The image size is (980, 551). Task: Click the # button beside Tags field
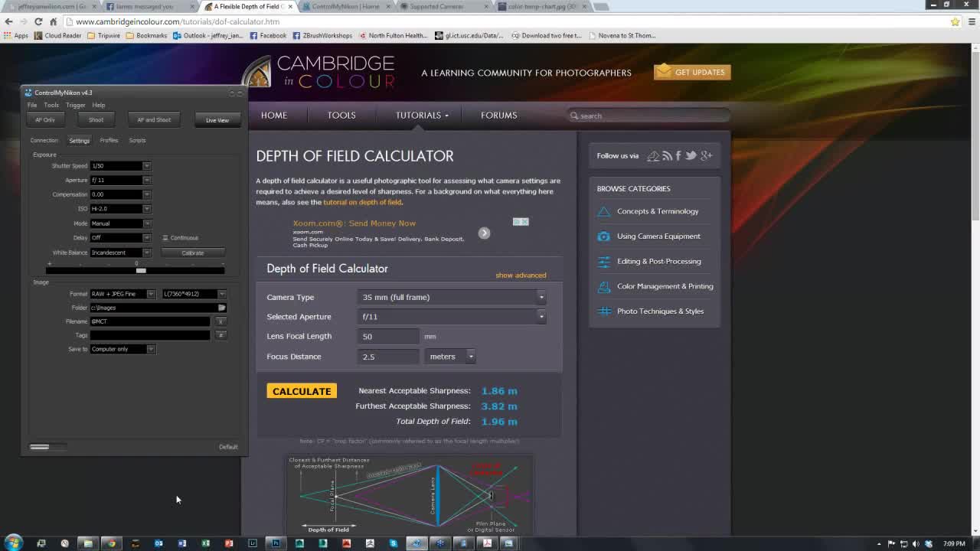coord(220,335)
